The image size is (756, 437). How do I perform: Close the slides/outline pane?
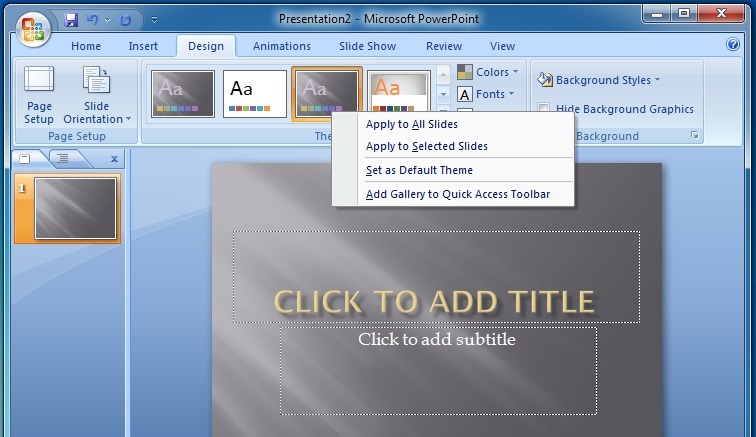pos(114,159)
